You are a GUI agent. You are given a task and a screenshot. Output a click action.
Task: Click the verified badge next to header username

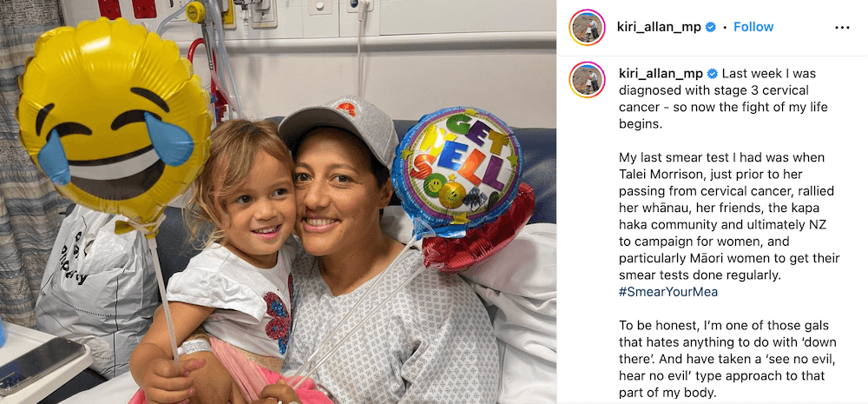tap(710, 27)
